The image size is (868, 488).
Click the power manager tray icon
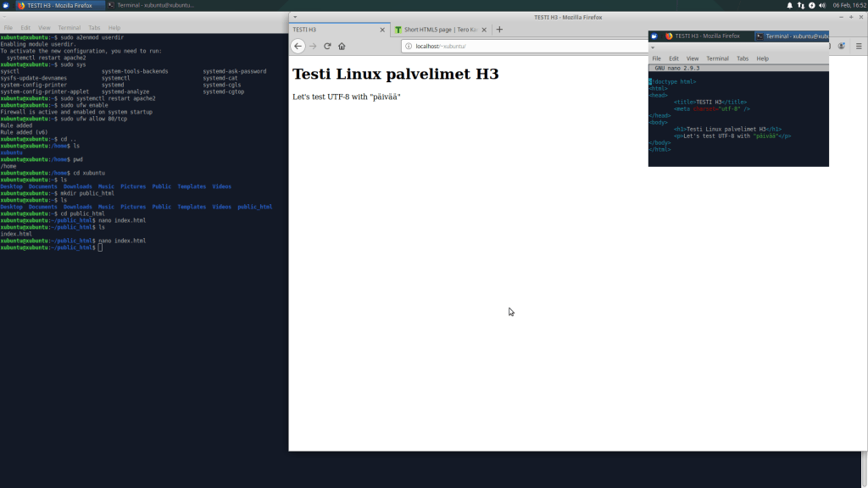coord(812,5)
